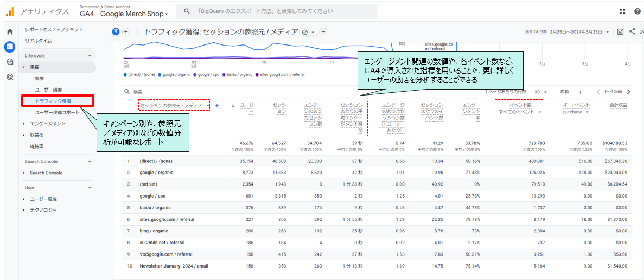
Task: Click the table 検索 search field
Action: point(163,92)
